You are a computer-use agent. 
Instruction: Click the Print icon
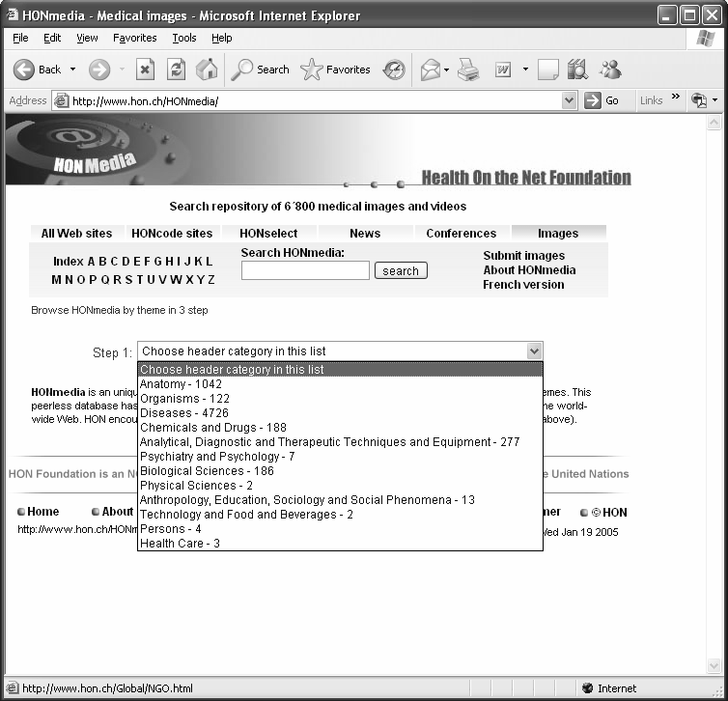pyautogui.click(x=468, y=70)
